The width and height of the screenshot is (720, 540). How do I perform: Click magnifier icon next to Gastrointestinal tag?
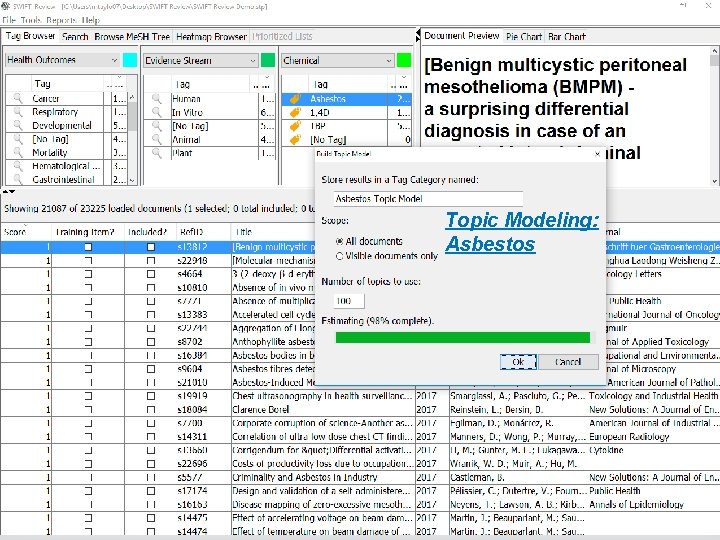pyautogui.click(x=18, y=179)
